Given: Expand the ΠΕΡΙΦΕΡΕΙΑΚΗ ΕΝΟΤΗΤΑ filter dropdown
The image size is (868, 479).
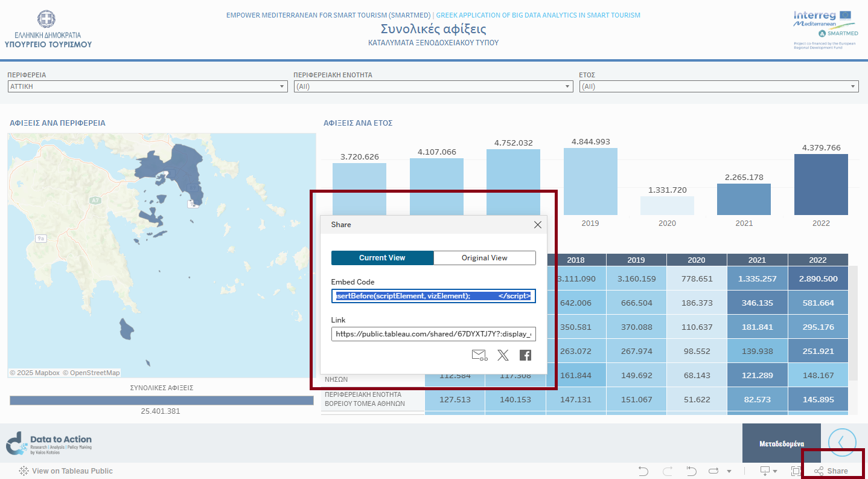Looking at the screenshot, I should pos(433,86).
